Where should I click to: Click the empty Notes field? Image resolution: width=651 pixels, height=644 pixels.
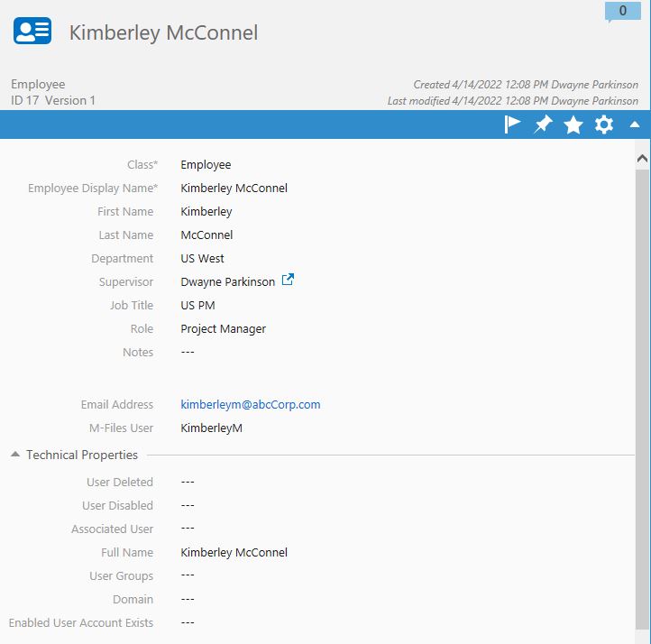click(x=188, y=353)
